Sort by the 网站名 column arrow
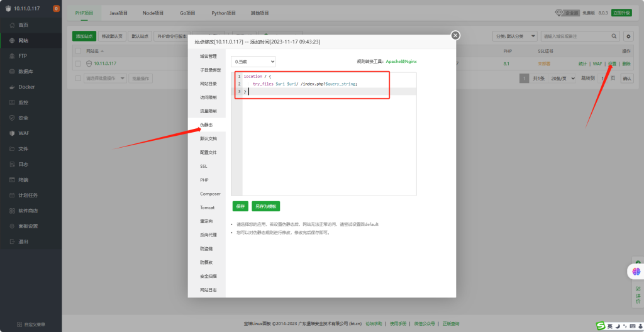Viewport: 644px width, 332px height. pos(102,52)
